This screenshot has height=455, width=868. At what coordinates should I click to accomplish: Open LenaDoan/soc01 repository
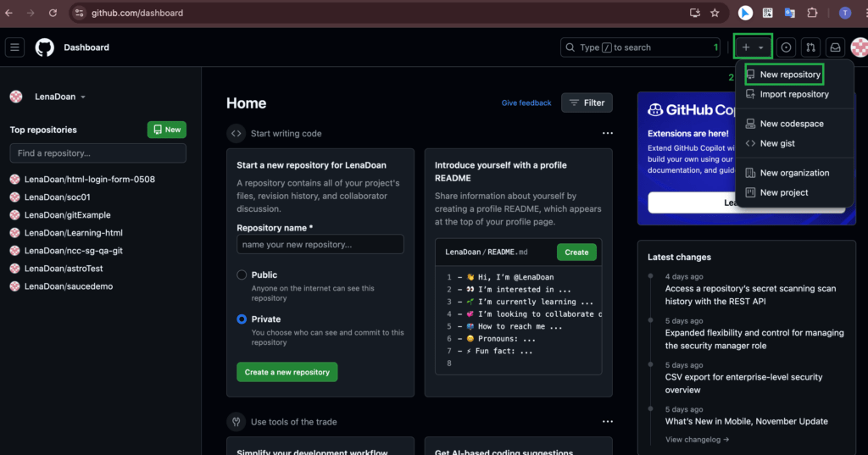57,197
